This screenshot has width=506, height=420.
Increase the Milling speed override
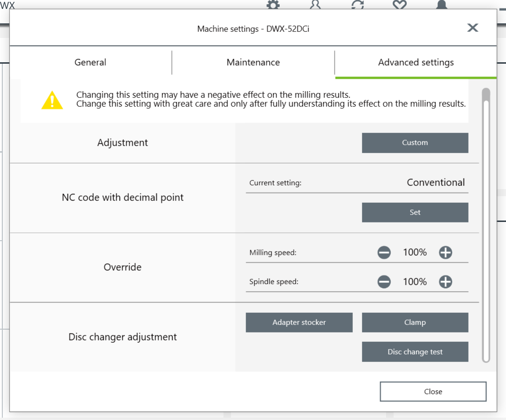(446, 252)
